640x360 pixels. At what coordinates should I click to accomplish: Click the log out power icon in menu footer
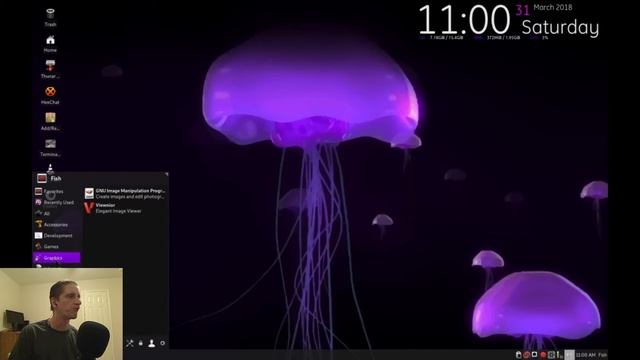(162, 343)
